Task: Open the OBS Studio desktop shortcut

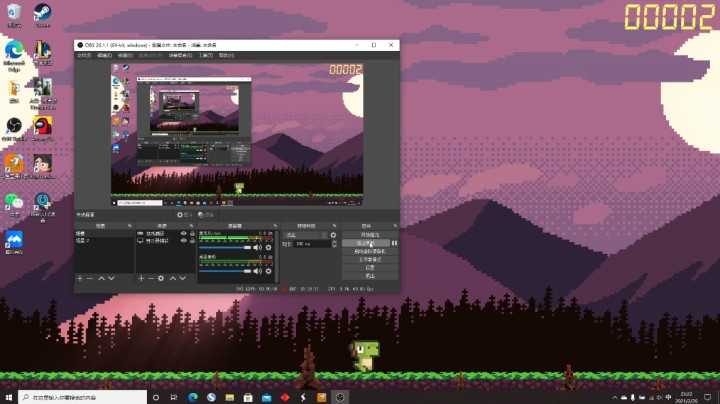Action: [14, 129]
